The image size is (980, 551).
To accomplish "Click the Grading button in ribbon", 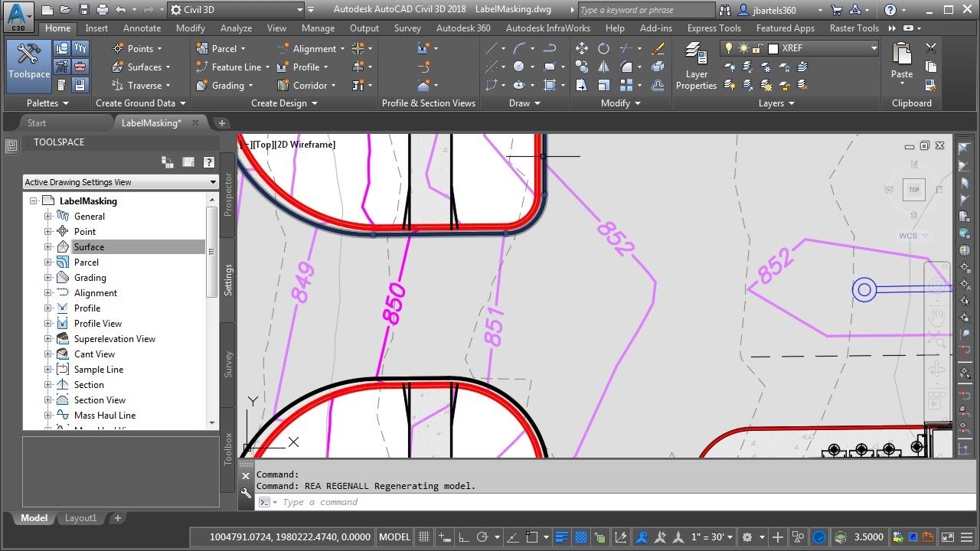I will click(x=224, y=85).
